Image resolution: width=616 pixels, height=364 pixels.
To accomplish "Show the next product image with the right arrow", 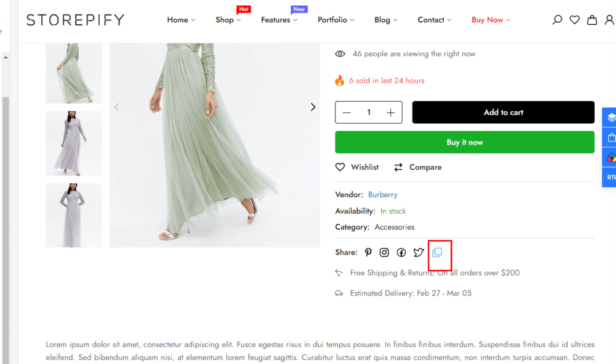I will (313, 107).
